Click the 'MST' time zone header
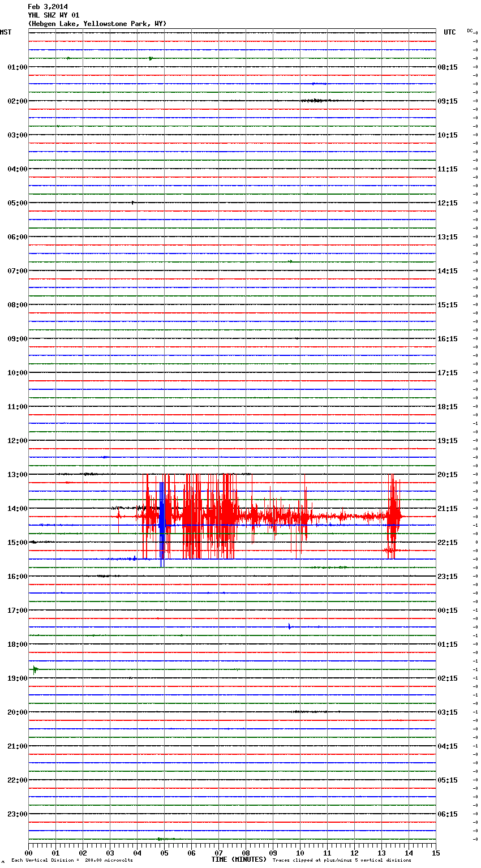Viewport: 481px width, 868px height. (6, 32)
